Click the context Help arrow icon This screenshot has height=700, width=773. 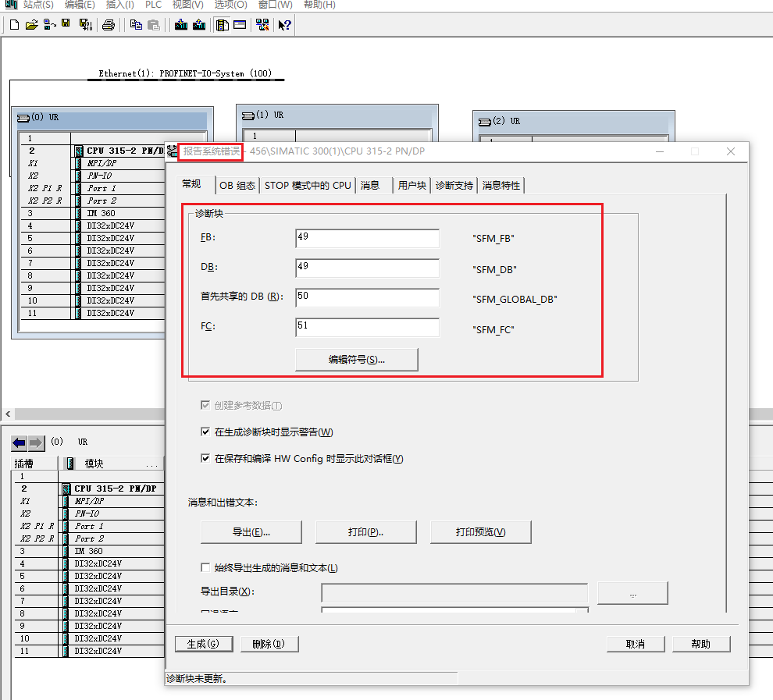(285, 25)
